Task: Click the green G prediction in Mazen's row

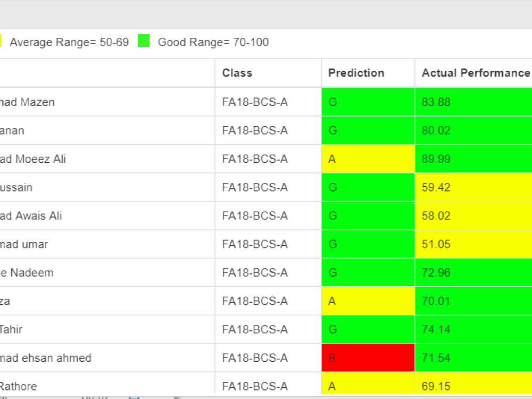Action: pyautogui.click(x=368, y=102)
